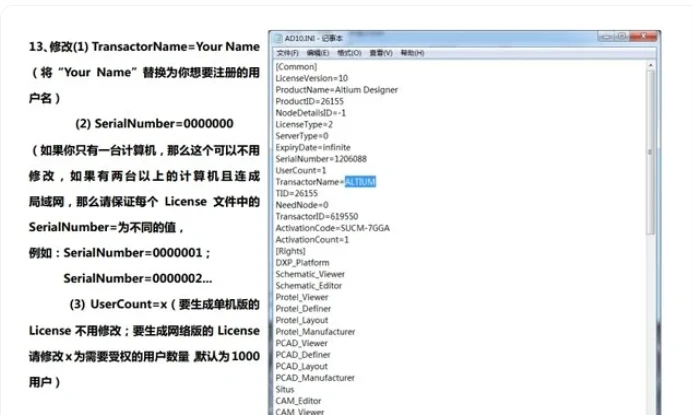Click the Protel_Viewer line
This screenshot has width=693, height=415.
pos(302,297)
